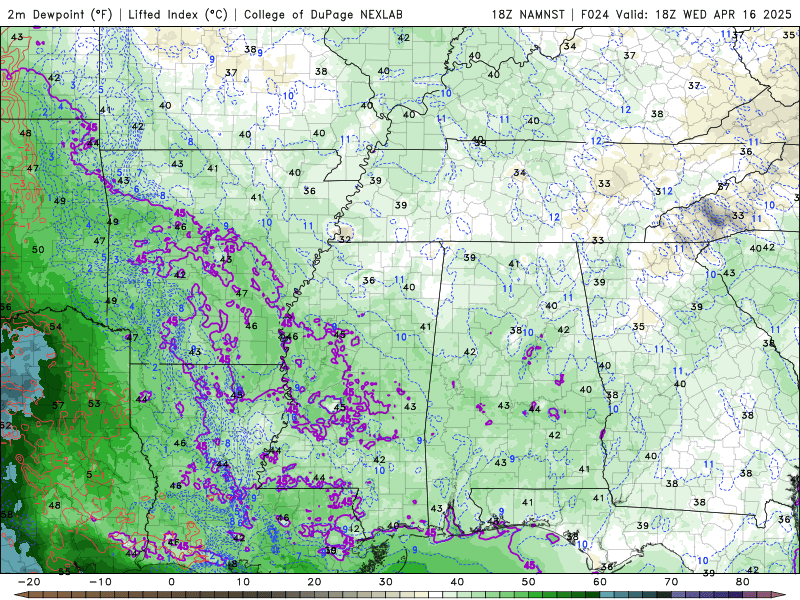Click the dewpoint value 54 on the map
The height and width of the screenshot is (600, 800).
point(55,327)
